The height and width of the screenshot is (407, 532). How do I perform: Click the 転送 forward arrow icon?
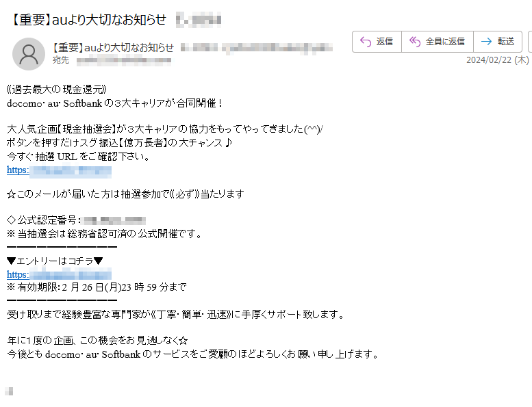tap(487, 42)
